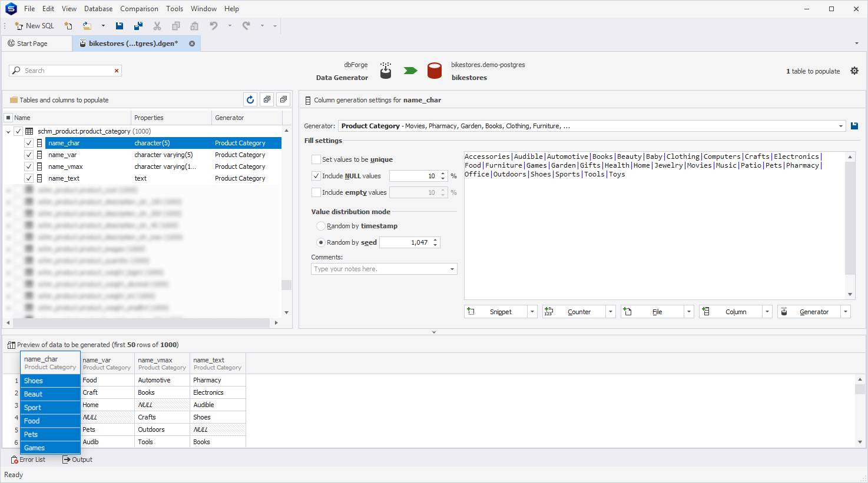Toggle Include NULL values checkbox
Image resolution: width=868 pixels, height=483 pixels.
coord(316,176)
